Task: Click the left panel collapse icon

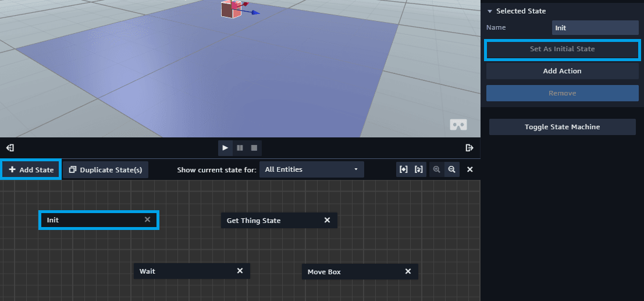Action: 10,148
